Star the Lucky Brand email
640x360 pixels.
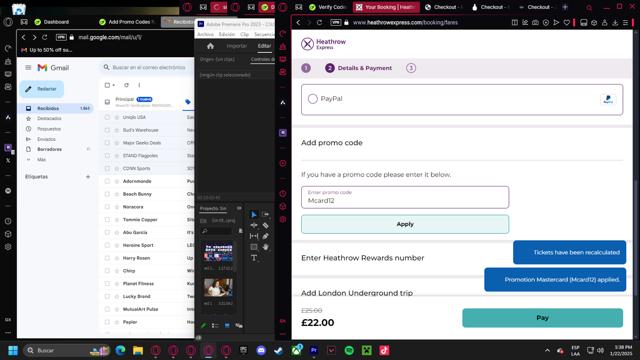(117, 296)
